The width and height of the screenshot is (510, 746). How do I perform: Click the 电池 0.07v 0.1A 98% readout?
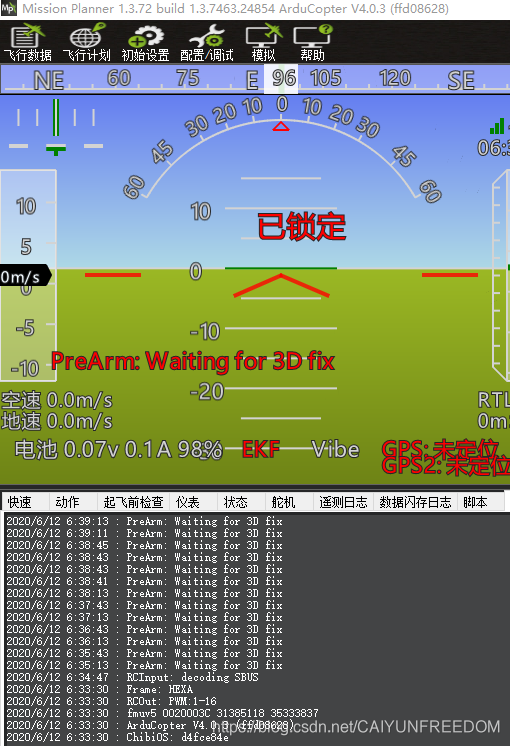[x=118, y=450]
